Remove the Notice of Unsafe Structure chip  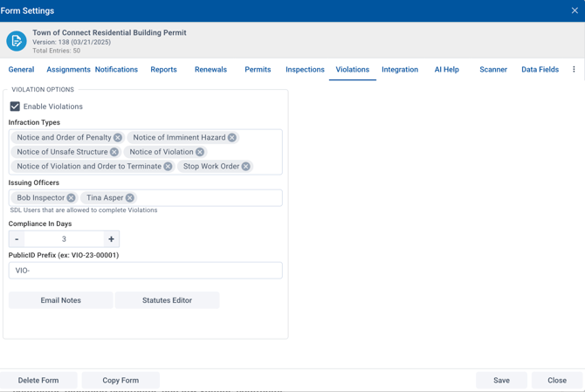[x=114, y=152]
